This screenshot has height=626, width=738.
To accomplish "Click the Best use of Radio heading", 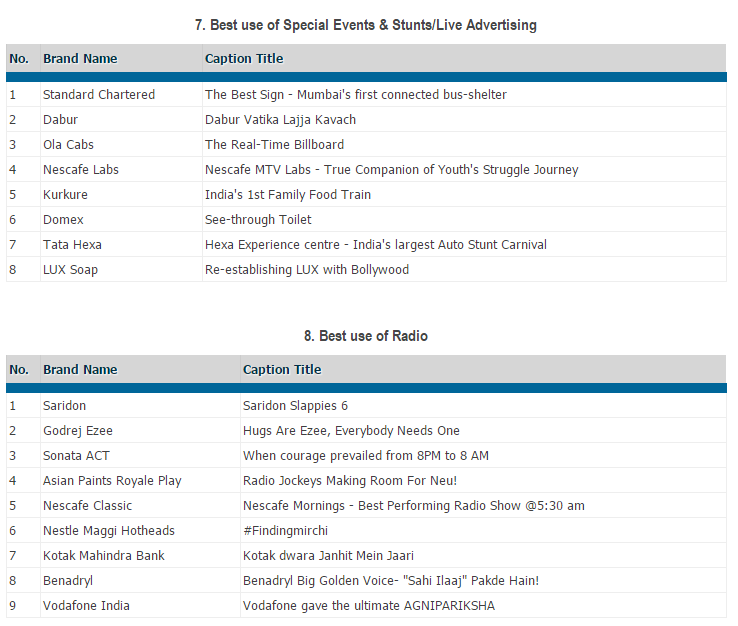I will point(366,336).
